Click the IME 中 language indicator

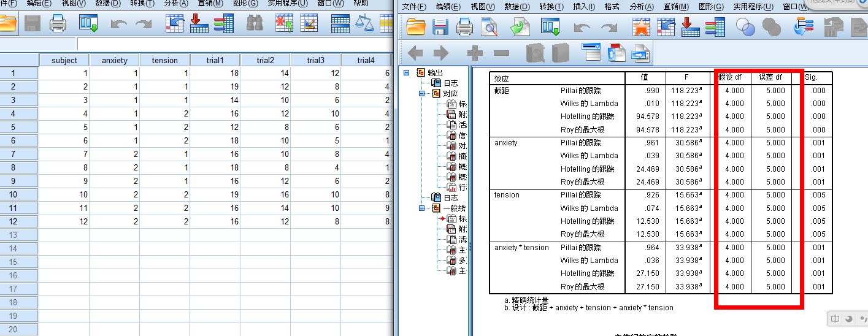tap(835, 319)
